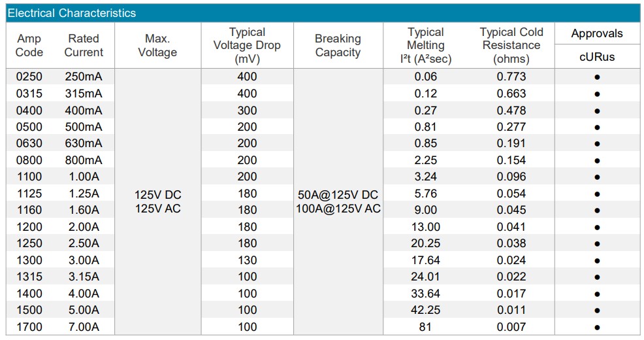The width and height of the screenshot is (644, 340).
Task: Select the Typical Cold Resistance header
Action: click(x=511, y=45)
